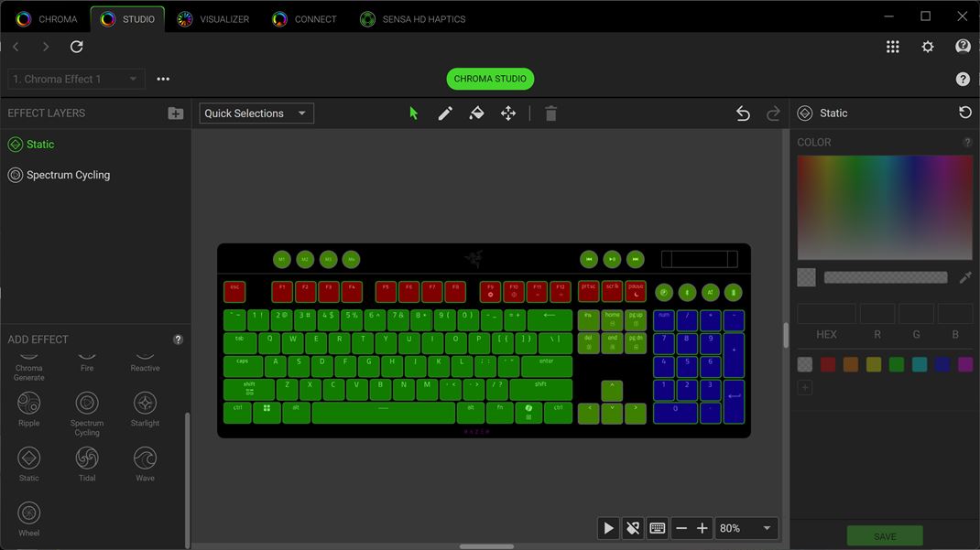The height and width of the screenshot is (550, 980).
Task: Open the 80% zoom level dropdown
Action: (x=746, y=528)
